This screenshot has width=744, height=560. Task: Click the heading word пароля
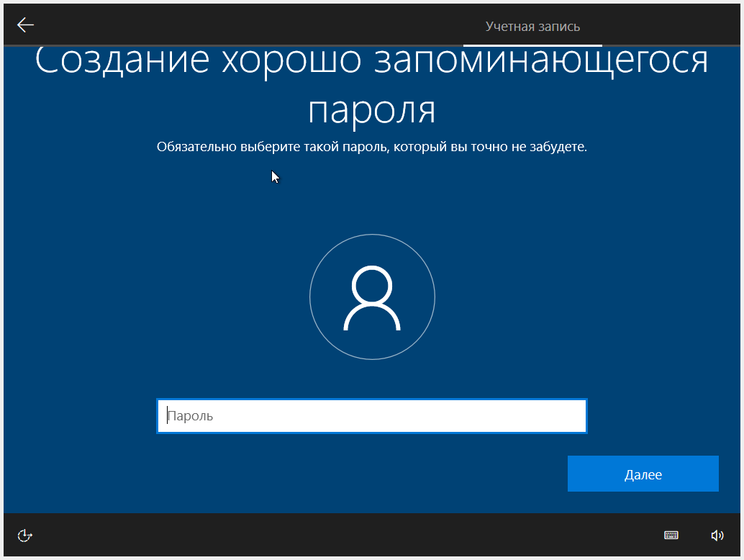coord(372,109)
